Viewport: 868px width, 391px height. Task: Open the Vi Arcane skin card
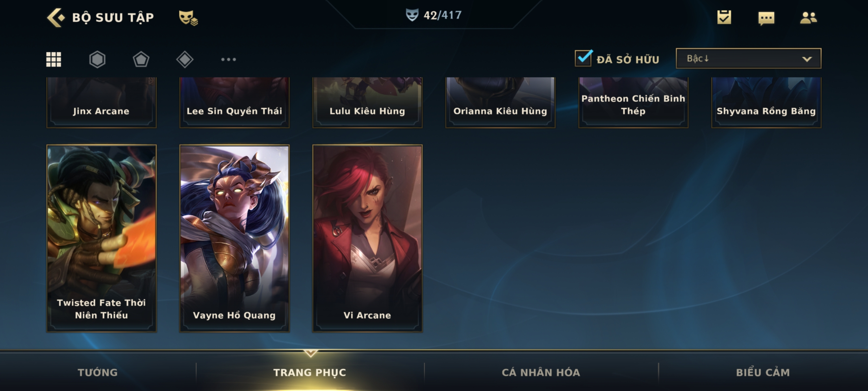[367, 238]
